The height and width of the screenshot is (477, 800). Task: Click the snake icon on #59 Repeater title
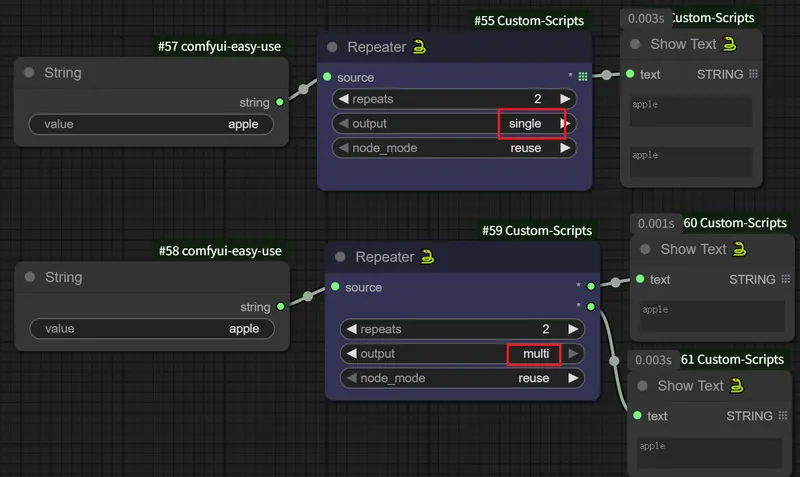click(x=428, y=257)
